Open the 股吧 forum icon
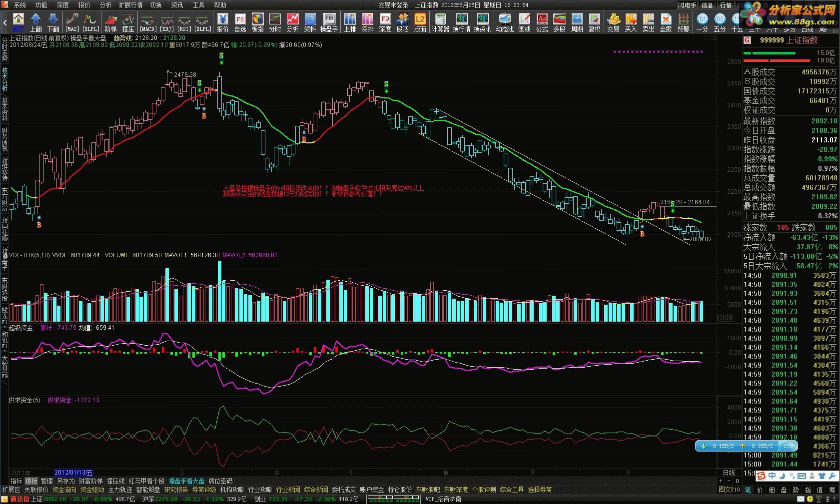Image resolution: width=840 pixels, height=504 pixels. pos(402,22)
